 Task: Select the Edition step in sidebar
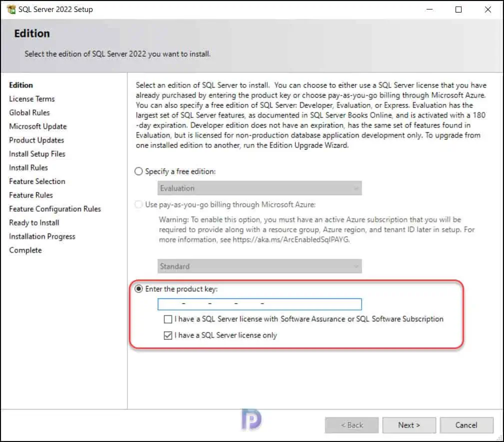coord(21,85)
